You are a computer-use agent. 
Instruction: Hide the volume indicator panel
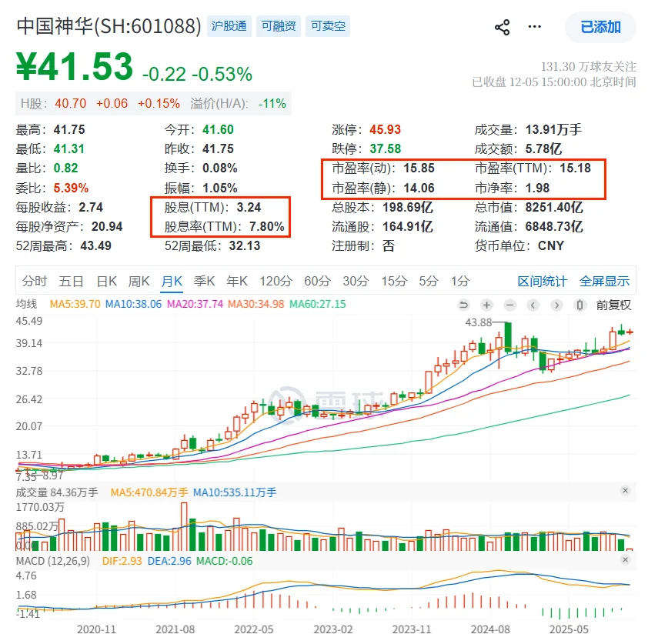(x=624, y=490)
